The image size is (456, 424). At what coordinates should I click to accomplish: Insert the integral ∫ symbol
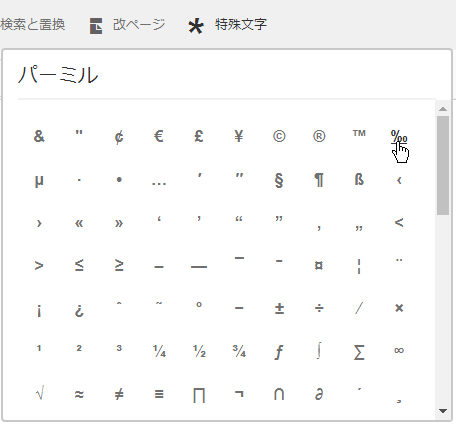319,352
